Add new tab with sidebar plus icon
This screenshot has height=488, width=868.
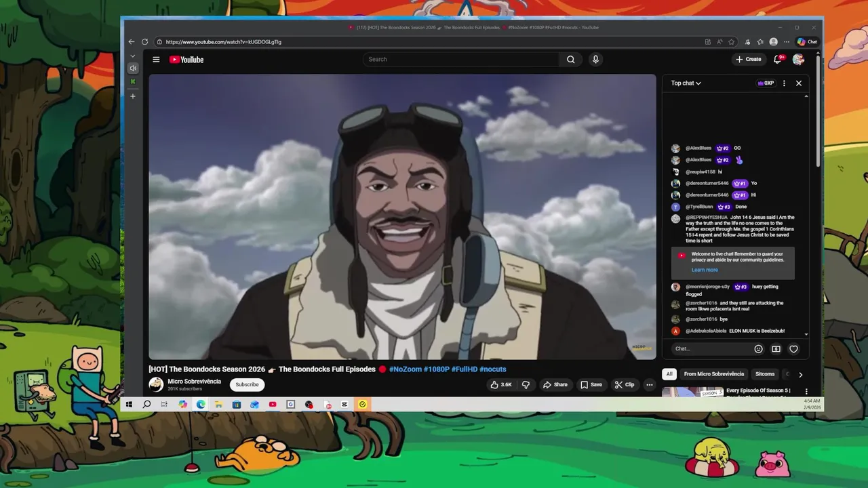pyautogui.click(x=133, y=96)
